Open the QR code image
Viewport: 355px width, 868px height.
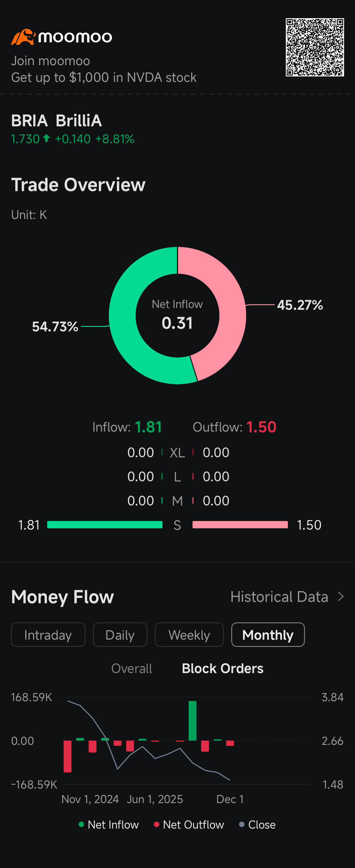click(x=315, y=47)
